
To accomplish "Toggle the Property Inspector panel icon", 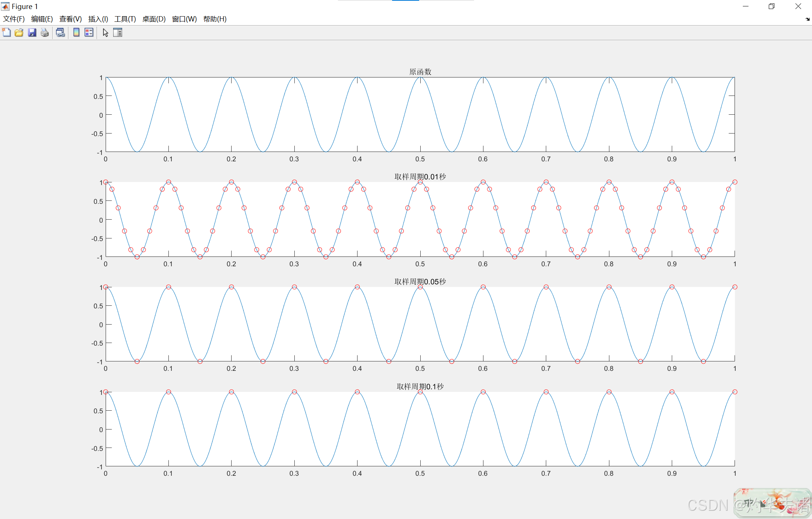I will (118, 33).
